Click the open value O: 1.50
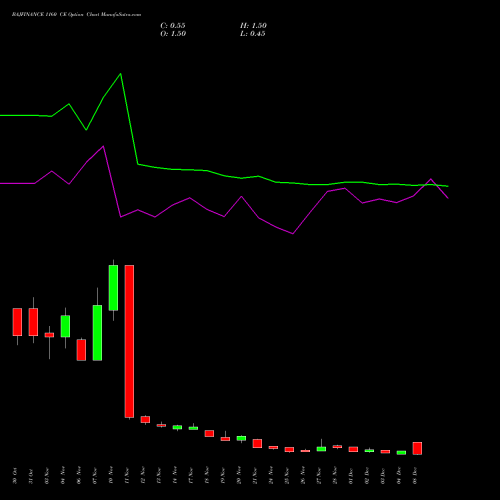The width and height of the screenshot is (500, 500). tap(173, 34)
